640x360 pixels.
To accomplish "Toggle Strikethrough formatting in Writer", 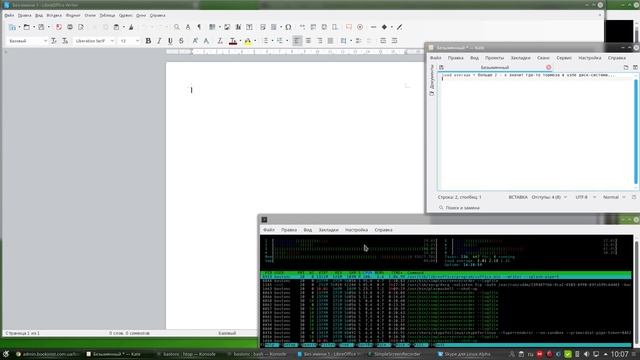I will tap(181, 41).
